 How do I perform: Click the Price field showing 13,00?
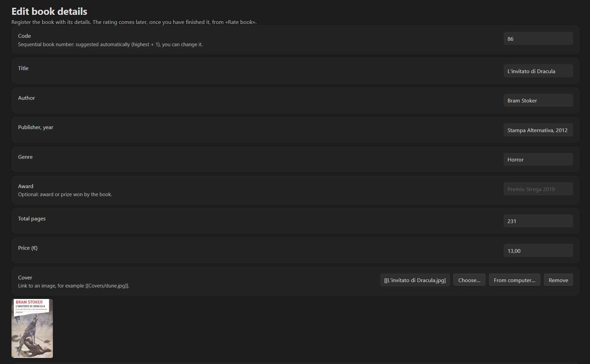pos(538,251)
